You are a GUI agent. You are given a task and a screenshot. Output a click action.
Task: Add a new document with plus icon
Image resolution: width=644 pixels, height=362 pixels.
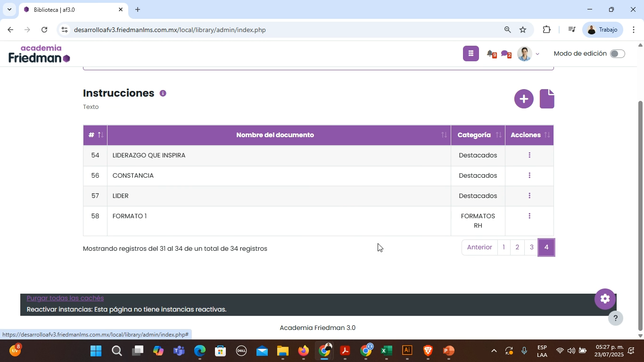pos(524,99)
